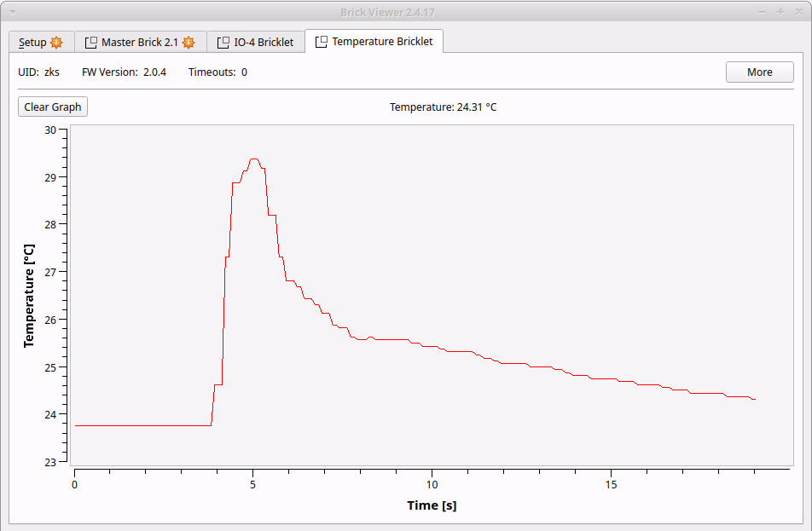Click the detach icon on Temperature Bricklet tab
This screenshot has width=812, height=531.
pyautogui.click(x=321, y=42)
